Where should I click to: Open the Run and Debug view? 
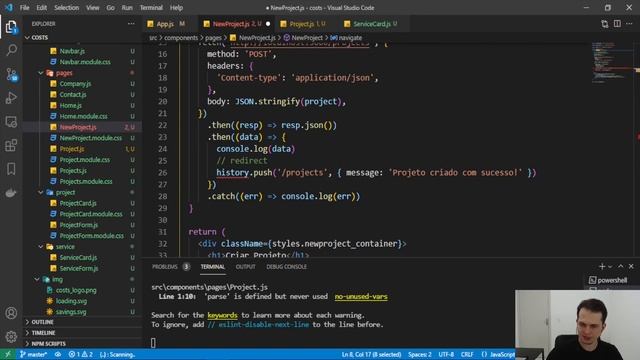[x=11, y=98]
